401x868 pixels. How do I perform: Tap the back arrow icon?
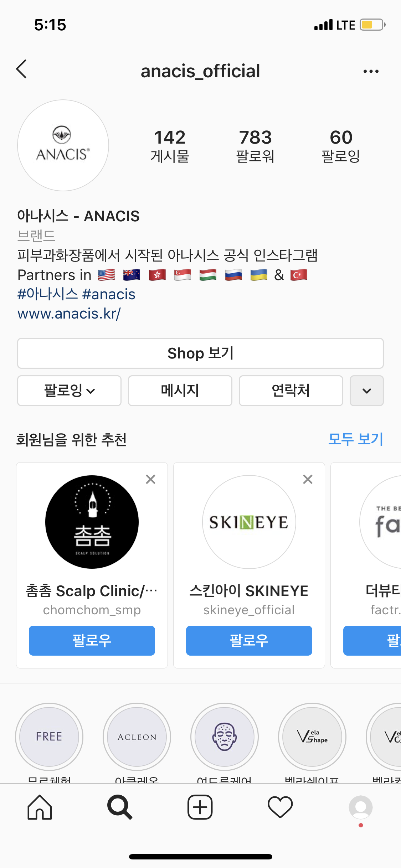pos(22,69)
